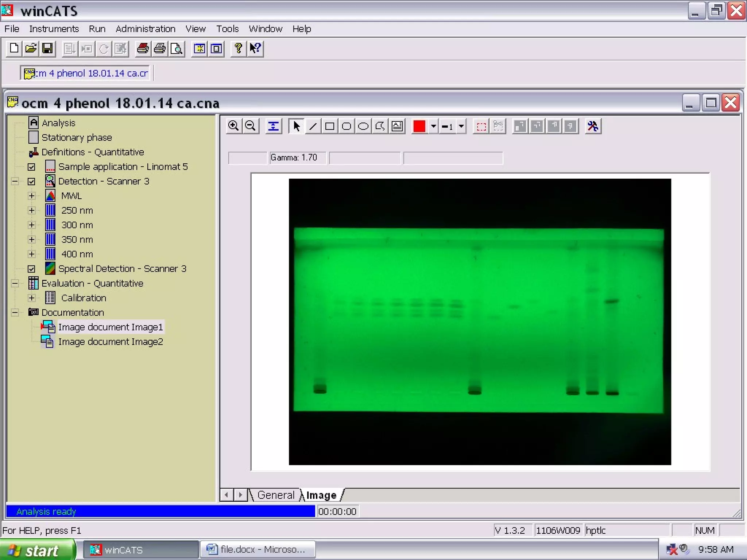747x560 pixels.
Task: Expand the Calibration tree node
Action: [x=32, y=298]
